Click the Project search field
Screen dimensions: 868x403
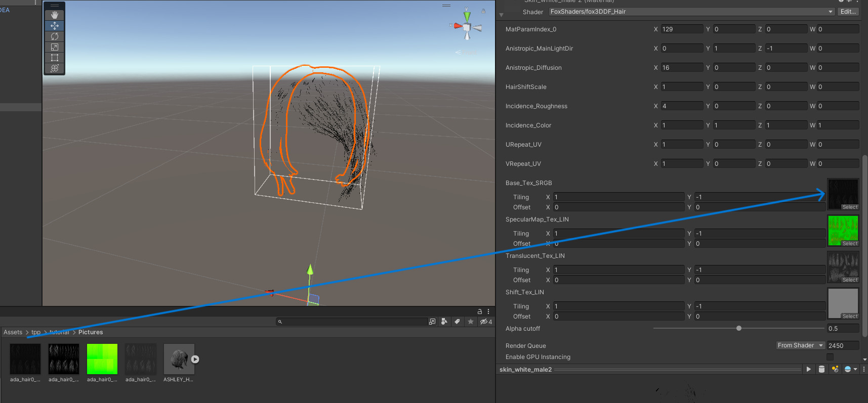pos(352,322)
